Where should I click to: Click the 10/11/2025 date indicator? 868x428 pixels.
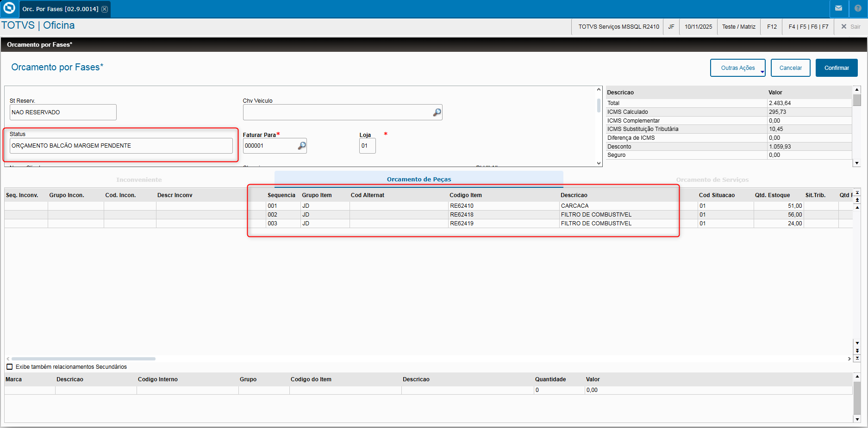click(698, 27)
